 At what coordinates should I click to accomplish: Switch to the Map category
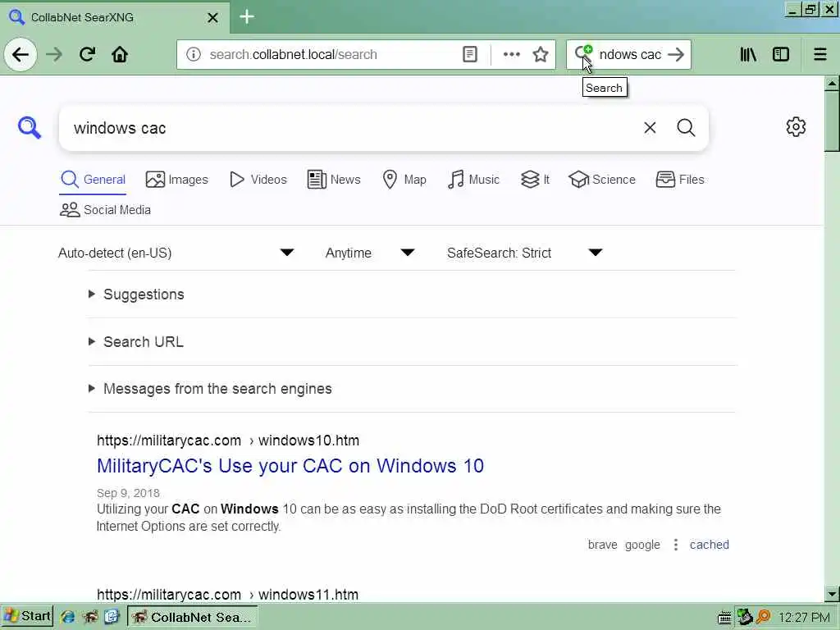pyautogui.click(x=404, y=180)
